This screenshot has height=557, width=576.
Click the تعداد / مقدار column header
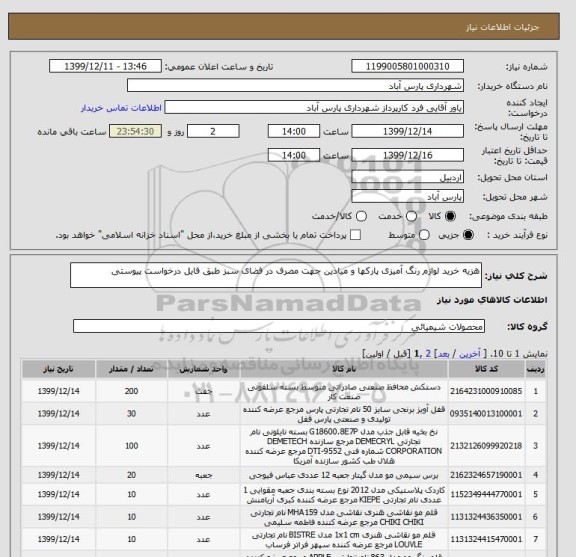[x=132, y=369]
